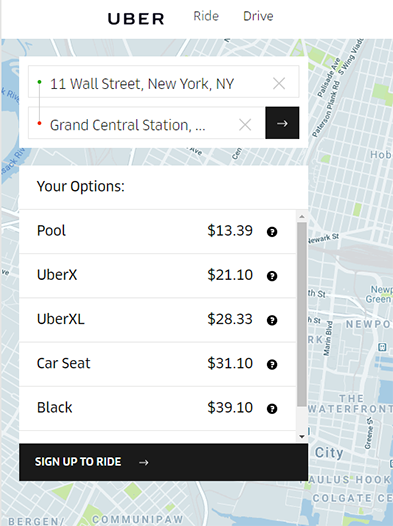This screenshot has width=393, height=526.
Task: Open the UberX fare info icon
Action: (x=272, y=276)
